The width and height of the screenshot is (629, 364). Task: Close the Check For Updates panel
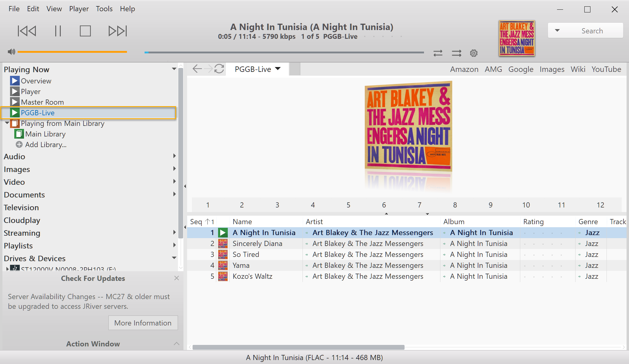(176, 278)
